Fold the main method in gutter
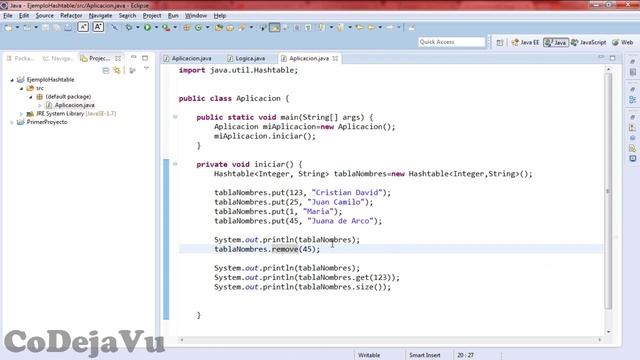This screenshot has height=360, width=640. 175,117
